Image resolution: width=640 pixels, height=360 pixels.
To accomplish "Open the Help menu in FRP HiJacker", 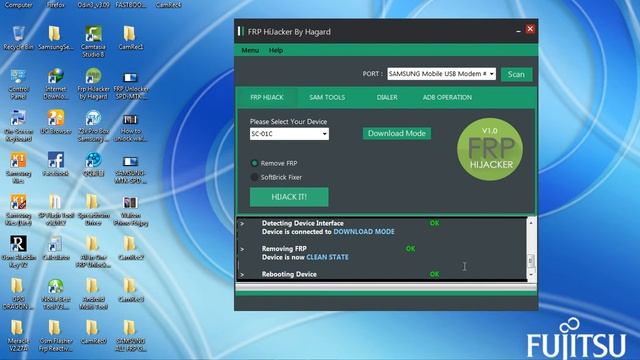I will (276, 50).
